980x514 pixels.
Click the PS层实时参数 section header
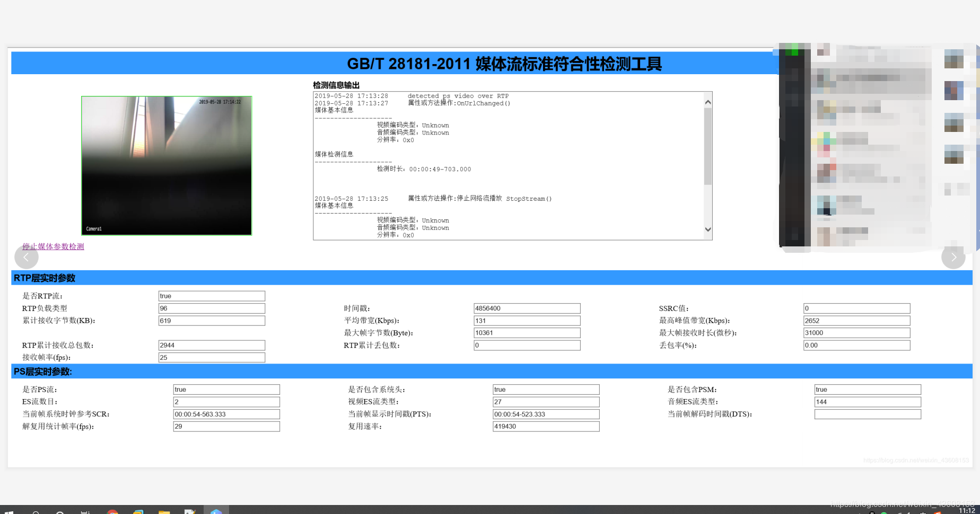(x=492, y=371)
